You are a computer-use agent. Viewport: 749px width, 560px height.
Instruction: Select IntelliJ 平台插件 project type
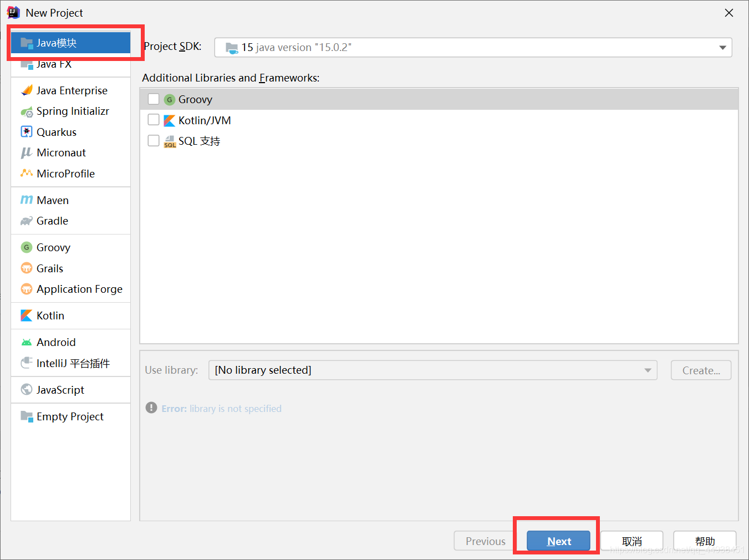tap(71, 363)
